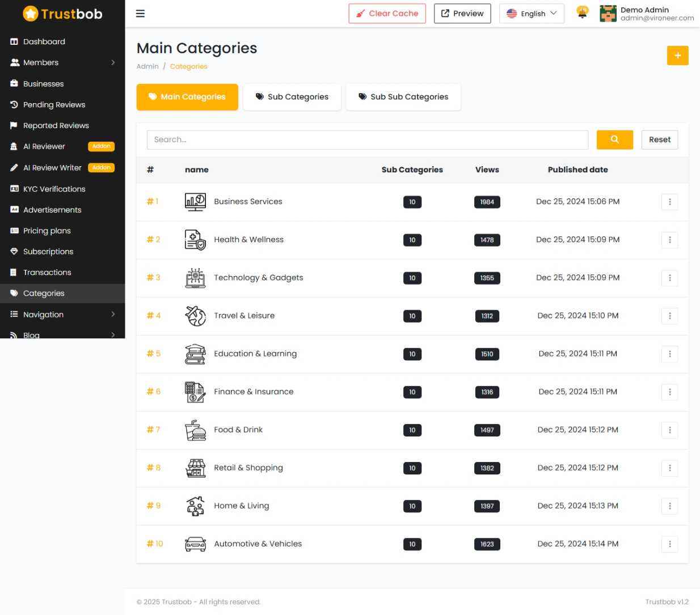700x615 pixels.
Task: Expand the Navigation sidebar submenu
Action: (62, 314)
